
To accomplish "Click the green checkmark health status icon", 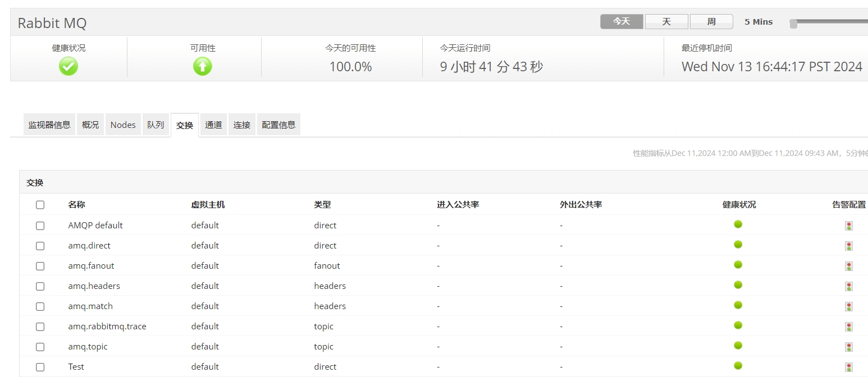I will [68, 67].
